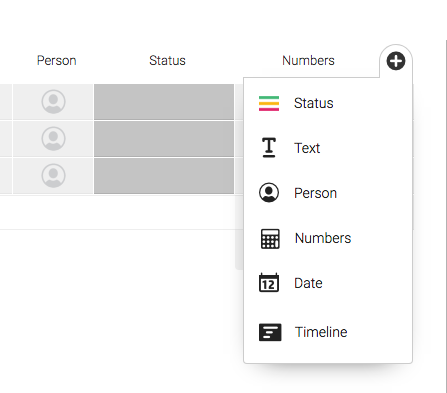Viewport: 447px width, 393px height.
Task: Assign person in first row avatar
Action: click(53, 102)
